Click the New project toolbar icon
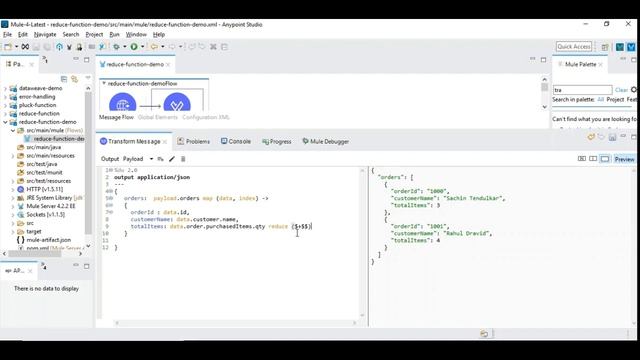 [x=7, y=47]
